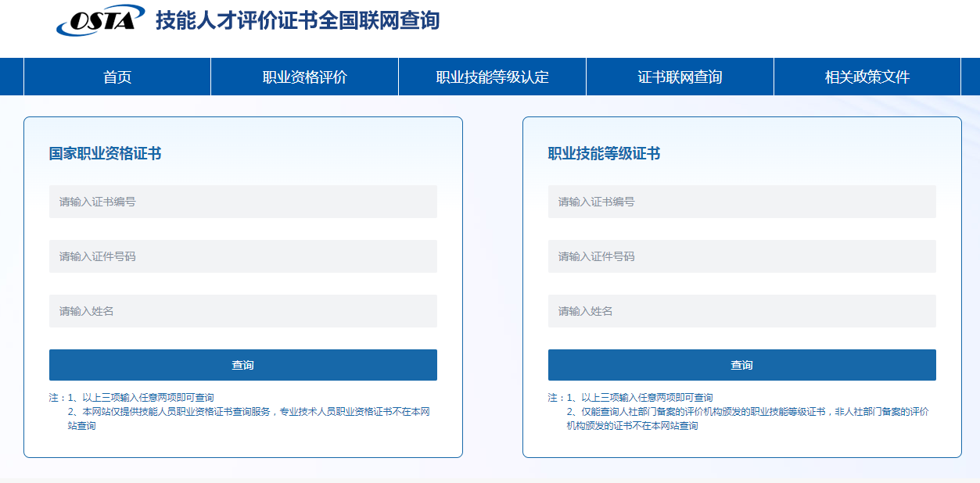Focus name field under 国家职业资格证书
980x483 pixels.
(x=242, y=311)
